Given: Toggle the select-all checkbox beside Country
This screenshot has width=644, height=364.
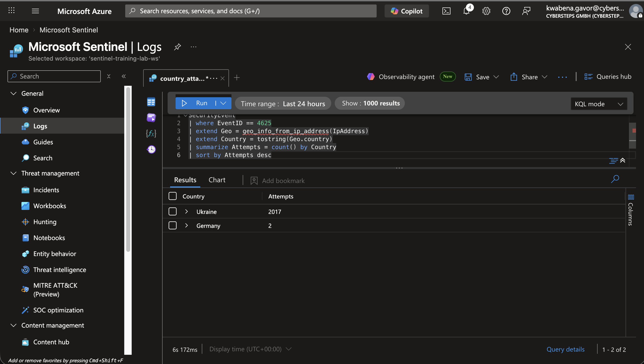Looking at the screenshot, I should point(173,196).
